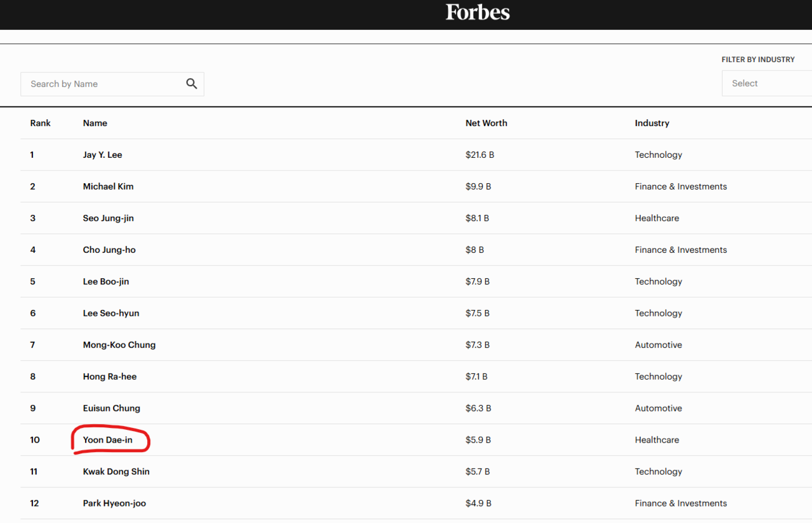Sort by the Name column header

95,123
